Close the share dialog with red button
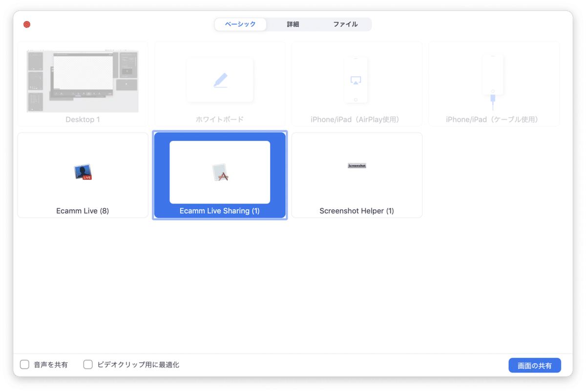The image size is (586, 392). 27,24
